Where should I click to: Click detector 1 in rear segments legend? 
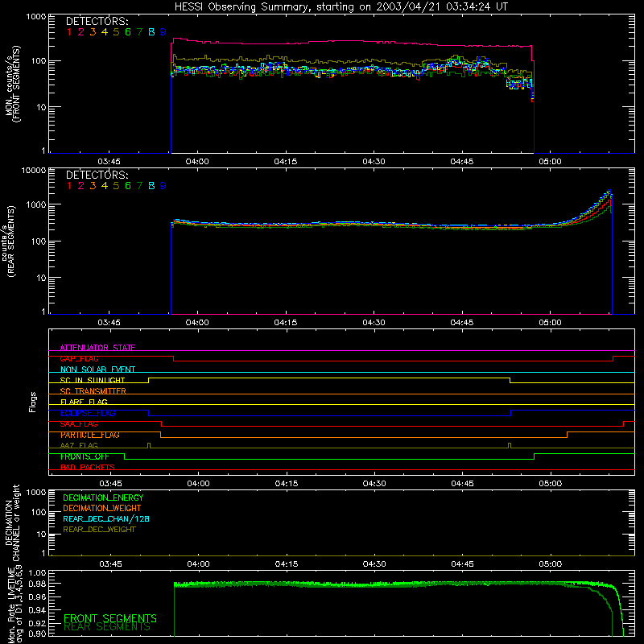click(69, 186)
